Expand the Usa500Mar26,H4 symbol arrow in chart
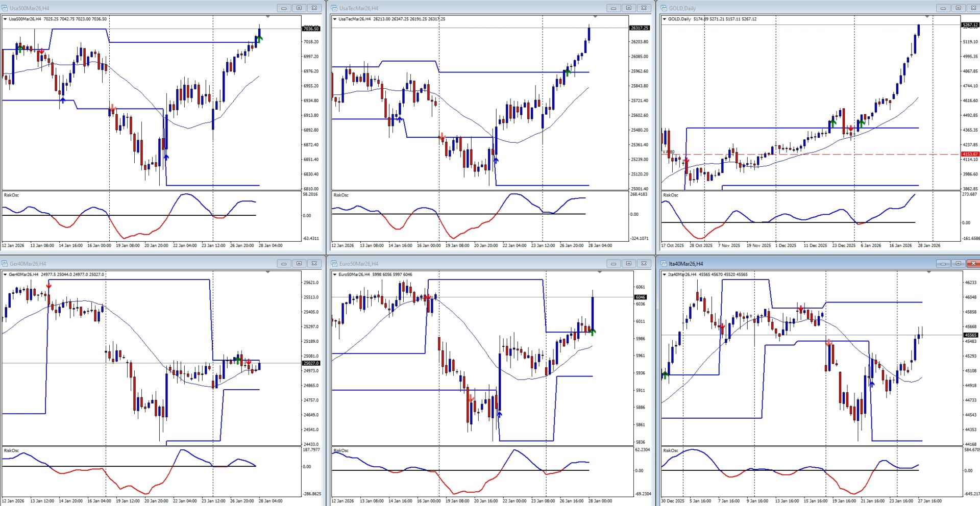Viewport: 980px width, 506px height. (x=5, y=19)
